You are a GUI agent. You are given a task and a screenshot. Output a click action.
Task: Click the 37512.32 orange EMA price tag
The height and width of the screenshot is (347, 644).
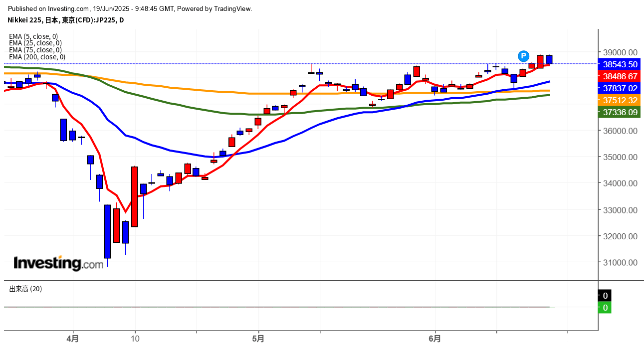(x=620, y=100)
